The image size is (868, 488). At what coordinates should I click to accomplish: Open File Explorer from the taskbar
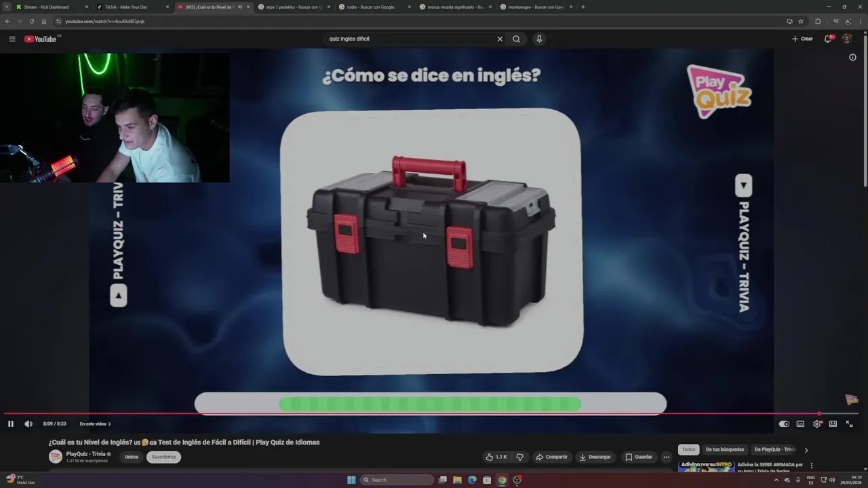[457, 480]
